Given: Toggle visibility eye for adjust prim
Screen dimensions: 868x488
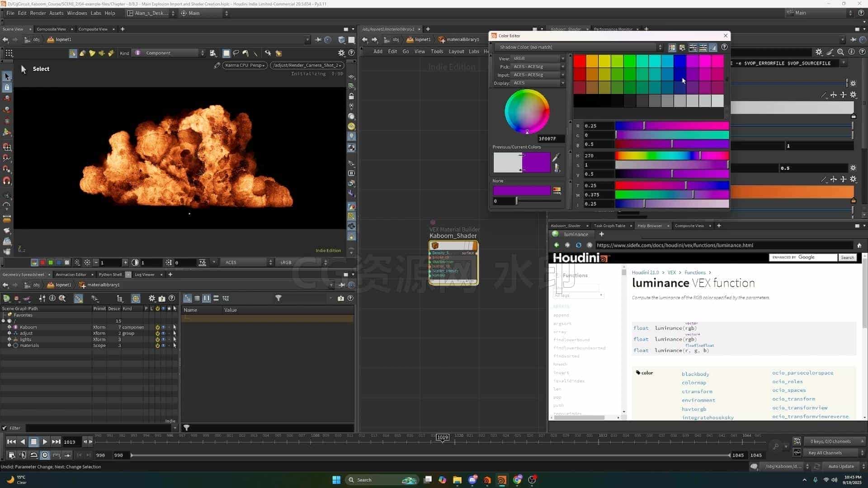Looking at the screenshot, I should click(x=163, y=333).
